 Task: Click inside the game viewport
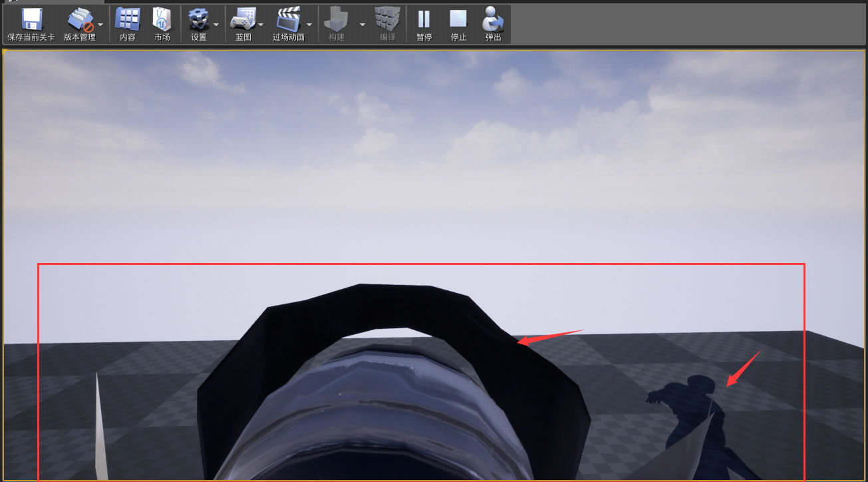(x=434, y=265)
